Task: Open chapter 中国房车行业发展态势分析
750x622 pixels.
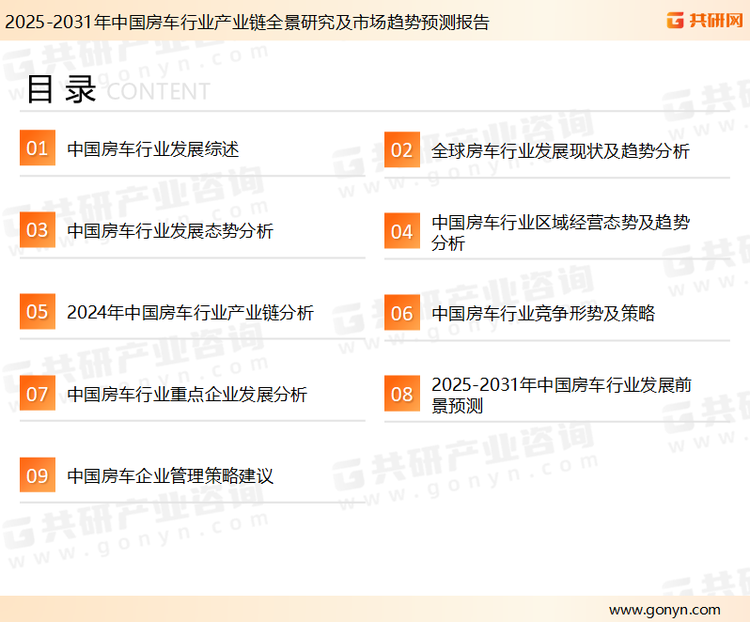Action: click(x=170, y=231)
